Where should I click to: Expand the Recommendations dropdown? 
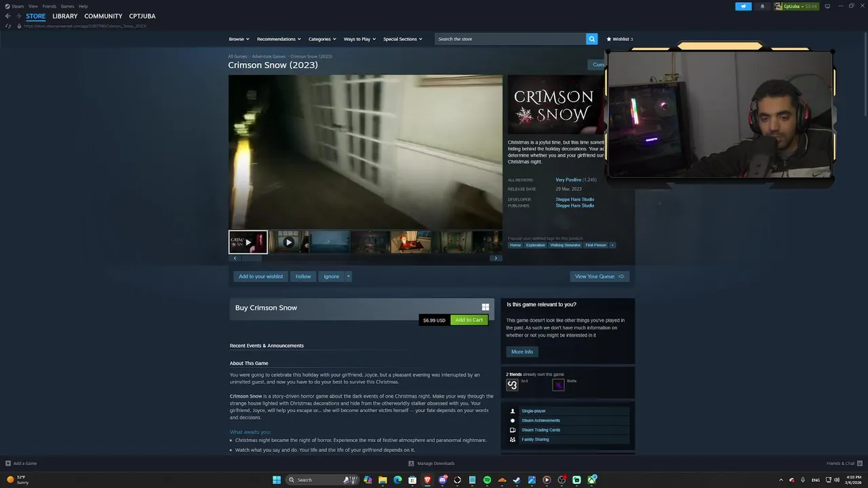[x=279, y=39]
